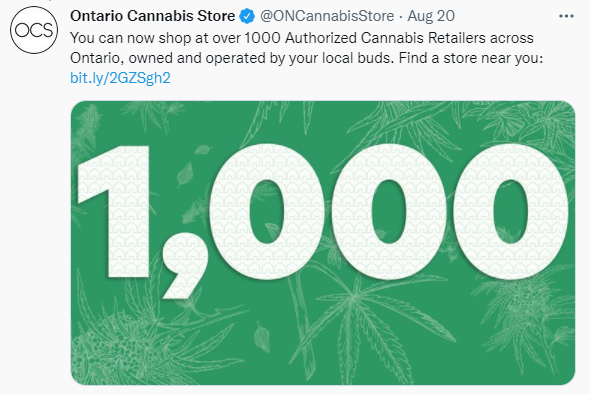
Task: Click the small falling leaf beside the digit 1
Action: click(x=185, y=175)
